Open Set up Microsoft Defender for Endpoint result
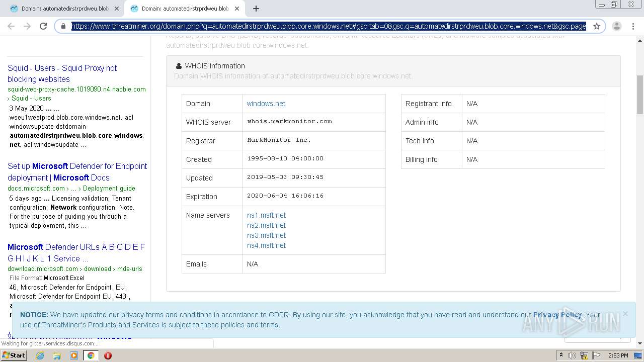 coord(77,172)
